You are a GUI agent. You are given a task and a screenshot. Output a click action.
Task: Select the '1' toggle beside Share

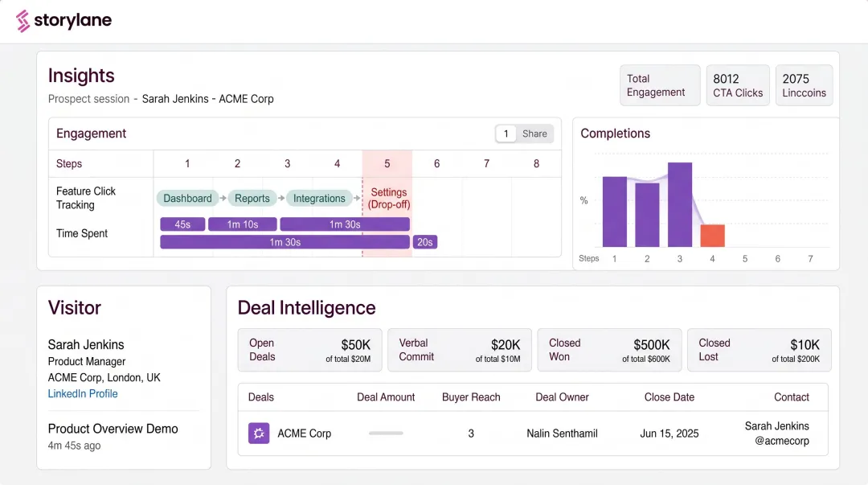click(506, 134)
